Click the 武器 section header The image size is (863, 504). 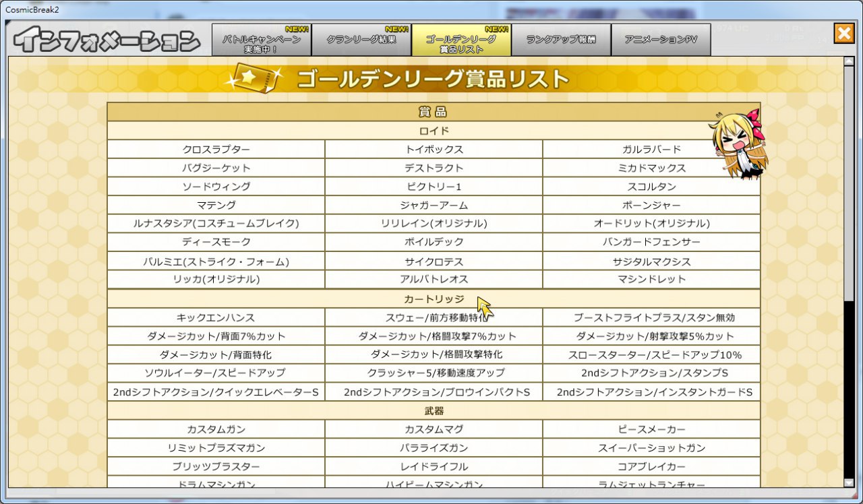pyautogui.click(x=434, y=410)
